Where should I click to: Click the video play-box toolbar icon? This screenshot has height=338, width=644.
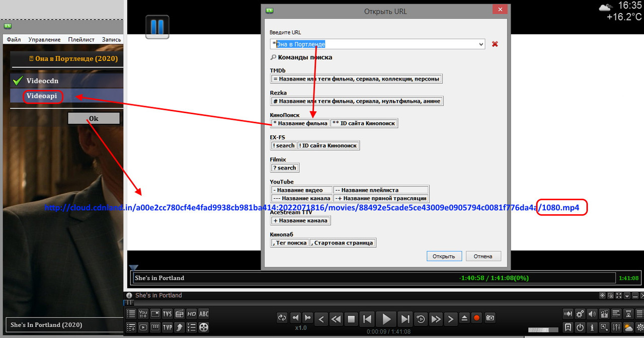[143, 327]
